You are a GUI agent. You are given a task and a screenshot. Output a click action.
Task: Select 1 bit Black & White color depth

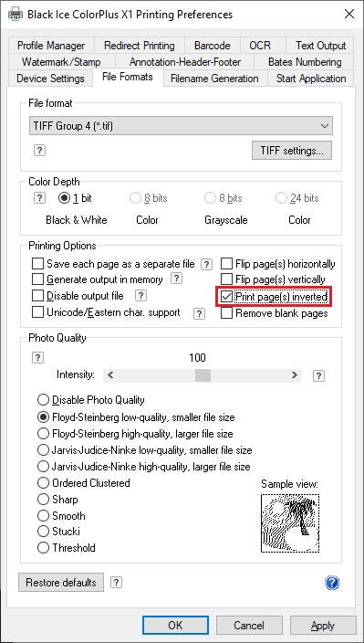coord(64,198)
